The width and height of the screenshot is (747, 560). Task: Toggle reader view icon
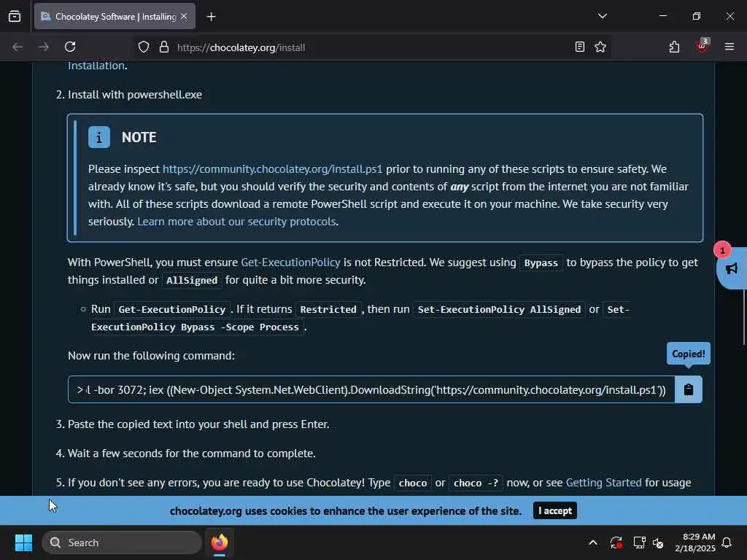coord(579,47)
